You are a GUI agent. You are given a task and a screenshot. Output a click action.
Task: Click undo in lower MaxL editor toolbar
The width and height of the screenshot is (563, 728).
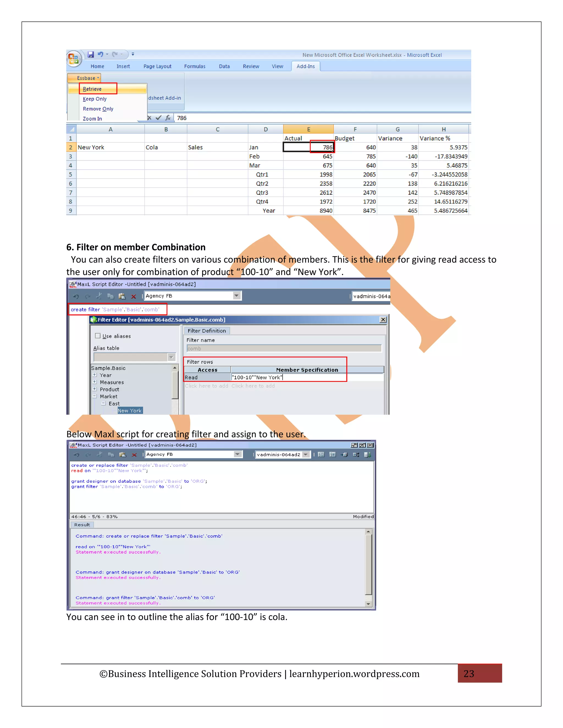tap(77, 455)
